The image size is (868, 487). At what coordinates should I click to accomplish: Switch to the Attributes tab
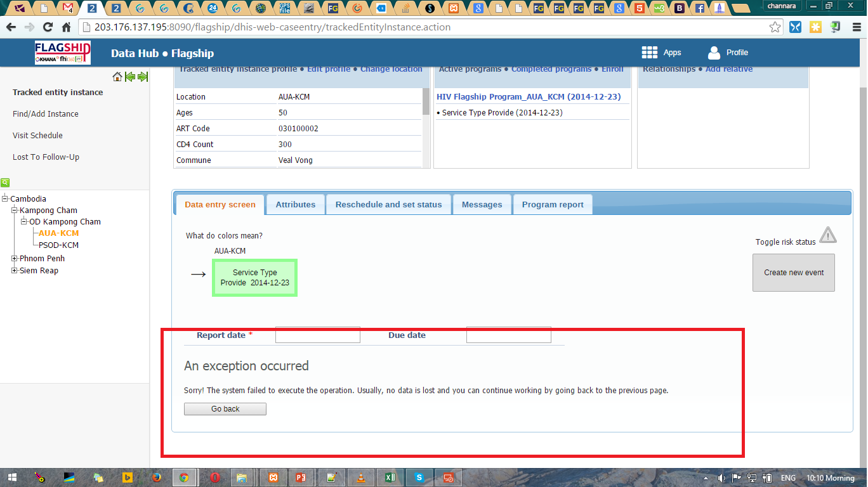(296, 205)
